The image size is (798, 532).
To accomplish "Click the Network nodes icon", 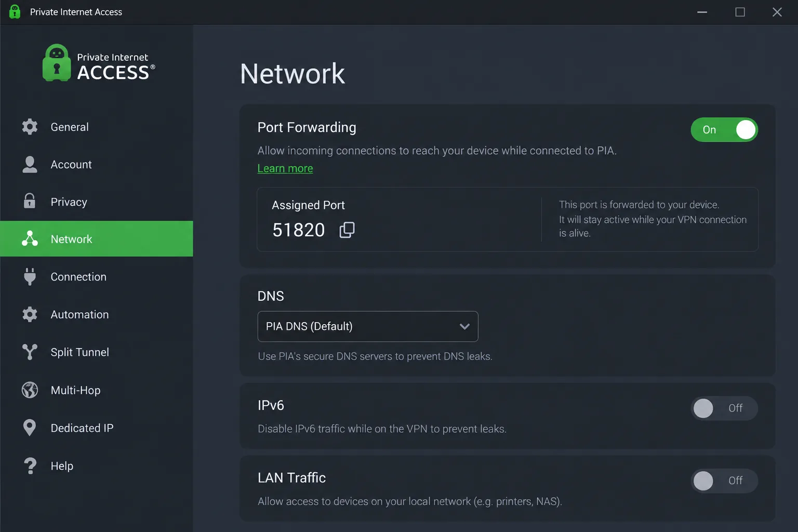I will (30, 238).
